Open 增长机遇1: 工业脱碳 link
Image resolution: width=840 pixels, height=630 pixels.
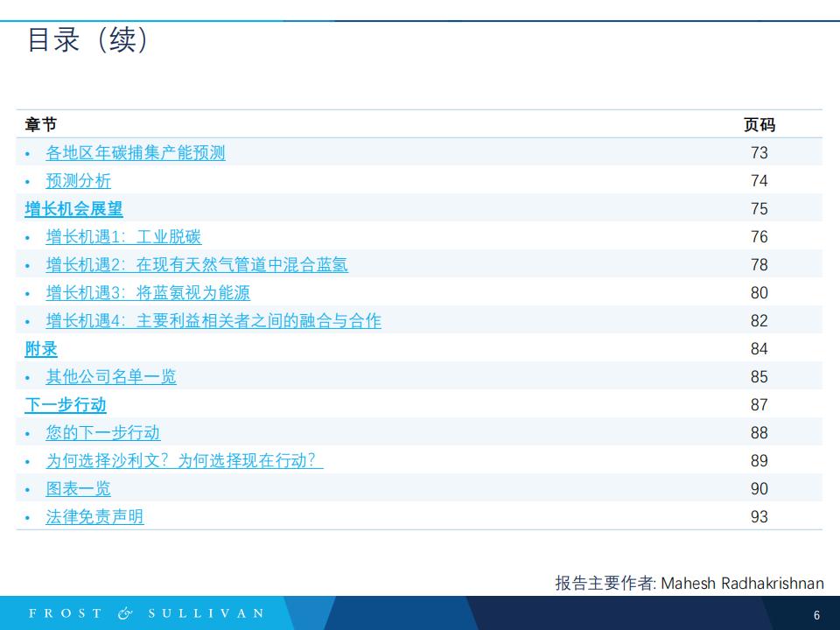123,237
